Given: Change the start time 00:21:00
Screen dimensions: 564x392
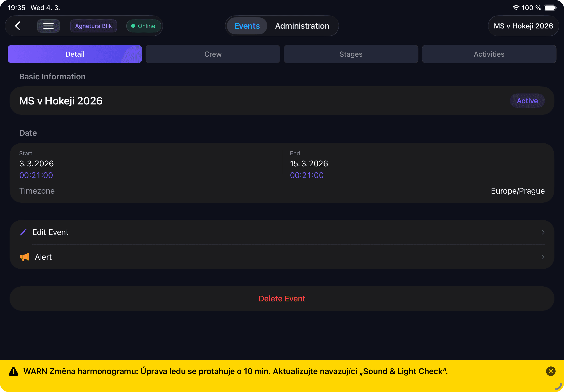Looking at the screenshot, I should point(36,175).
